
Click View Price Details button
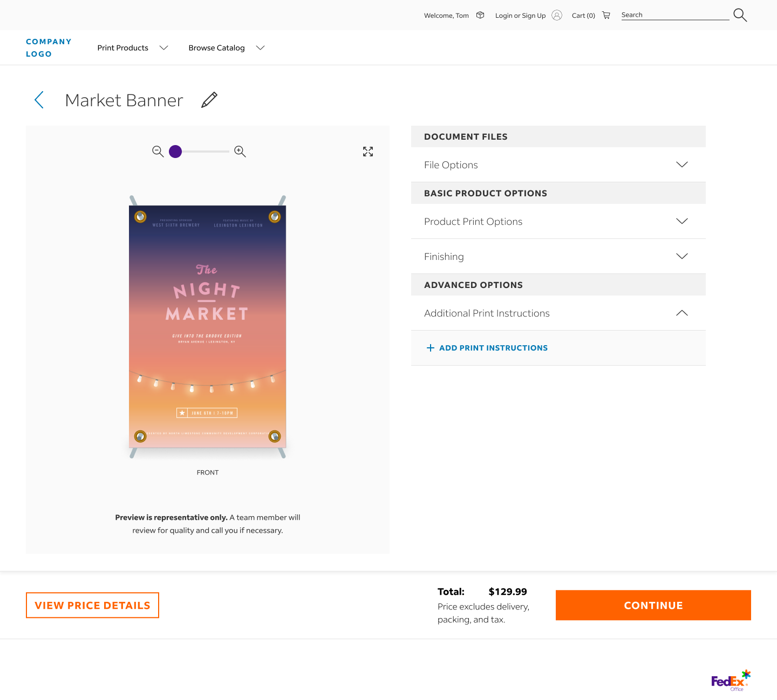tap(92, 605)
